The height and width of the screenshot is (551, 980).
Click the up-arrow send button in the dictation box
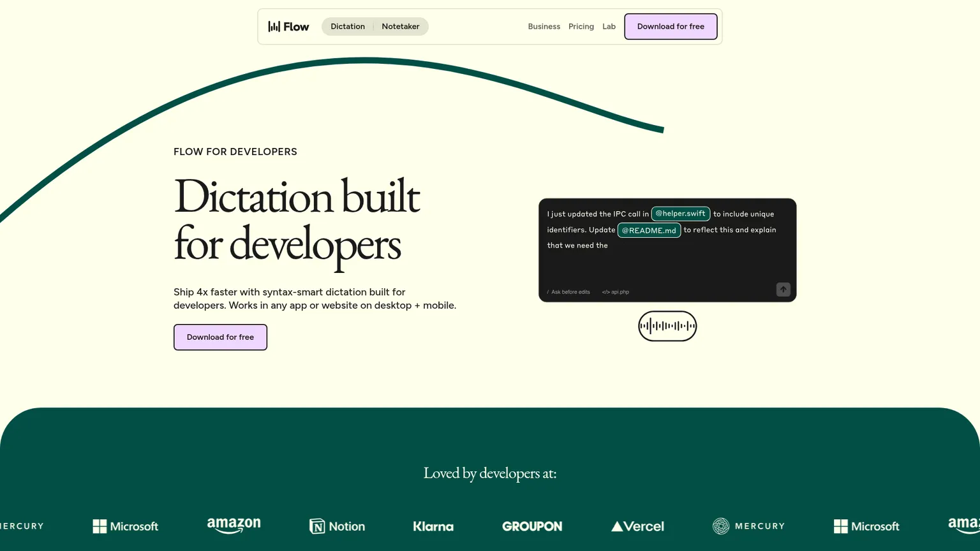point(783,290)
